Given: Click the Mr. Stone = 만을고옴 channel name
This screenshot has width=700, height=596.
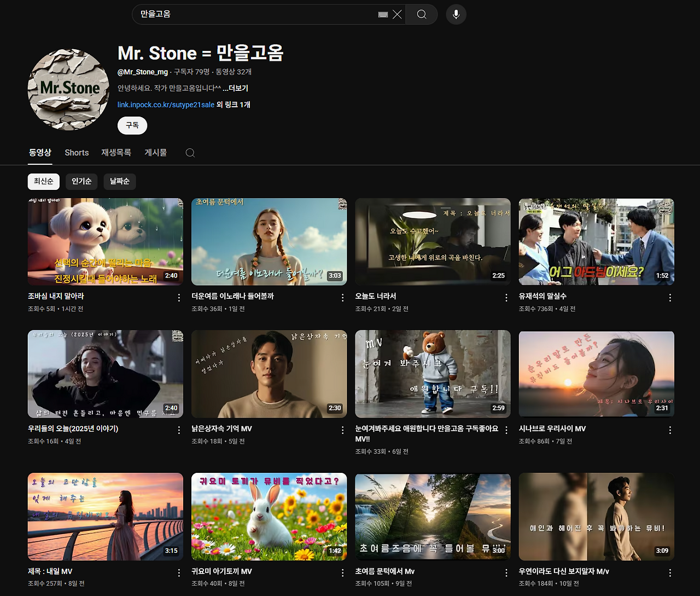Looking at the screenshot, I should point(201,53).
